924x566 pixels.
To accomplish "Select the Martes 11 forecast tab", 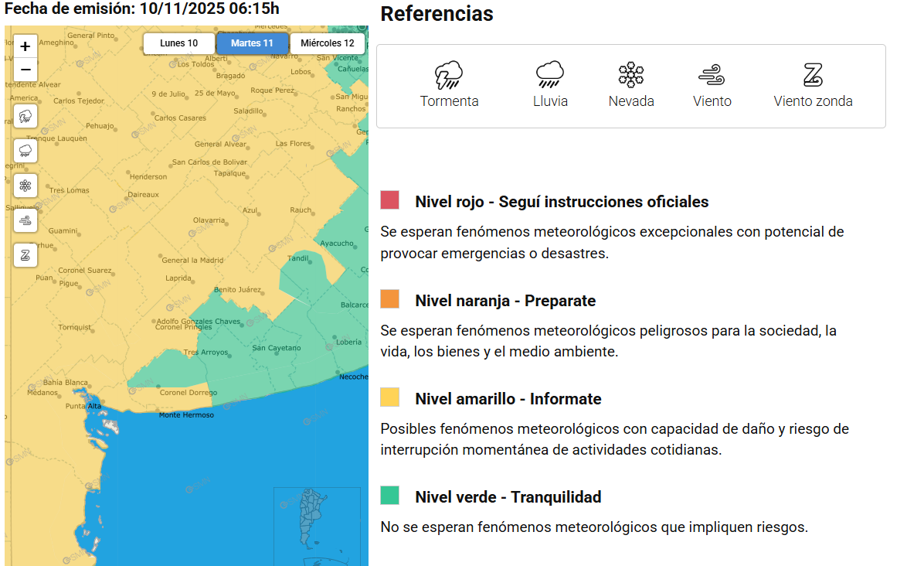I will point(252,43).
